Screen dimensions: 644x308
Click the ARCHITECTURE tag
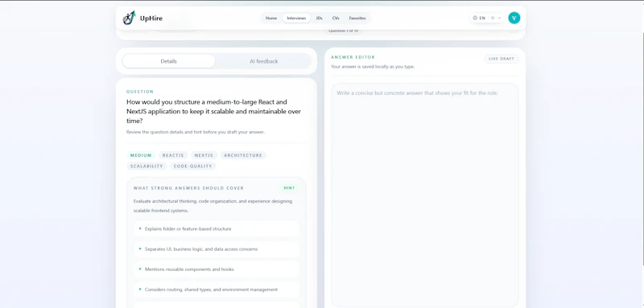243,155
